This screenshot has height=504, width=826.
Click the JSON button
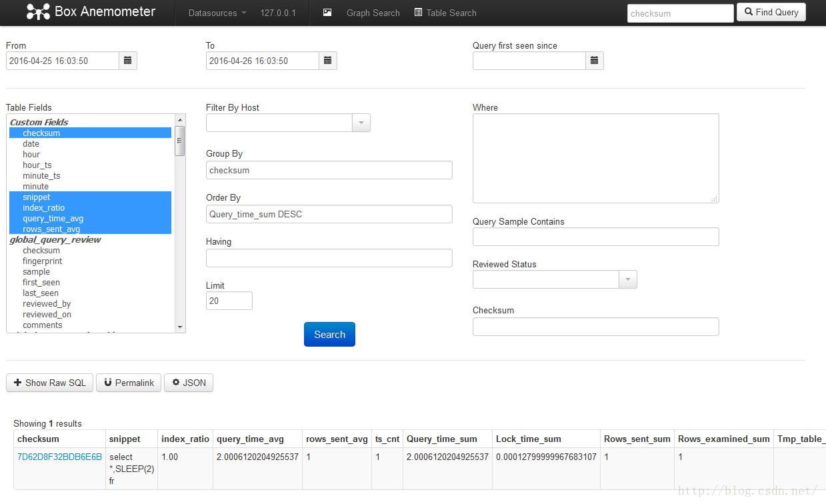(x=189, y=383)
